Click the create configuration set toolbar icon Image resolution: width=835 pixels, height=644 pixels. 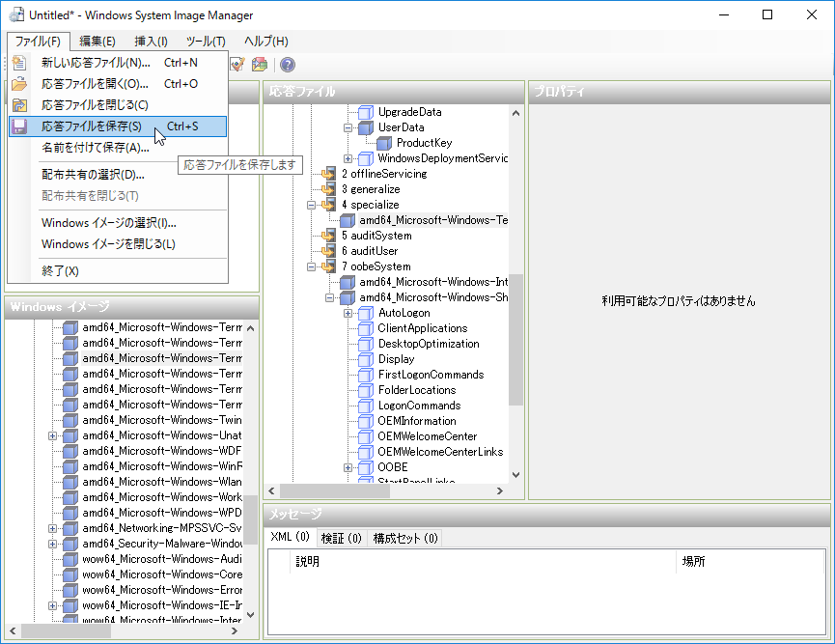260,65
